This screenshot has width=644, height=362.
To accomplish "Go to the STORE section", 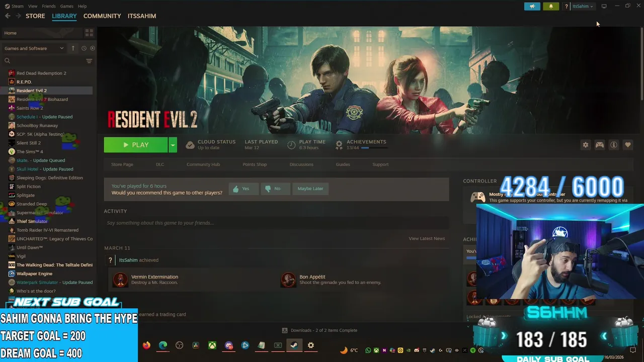I will pyautogui.click(x=35, y=16).
